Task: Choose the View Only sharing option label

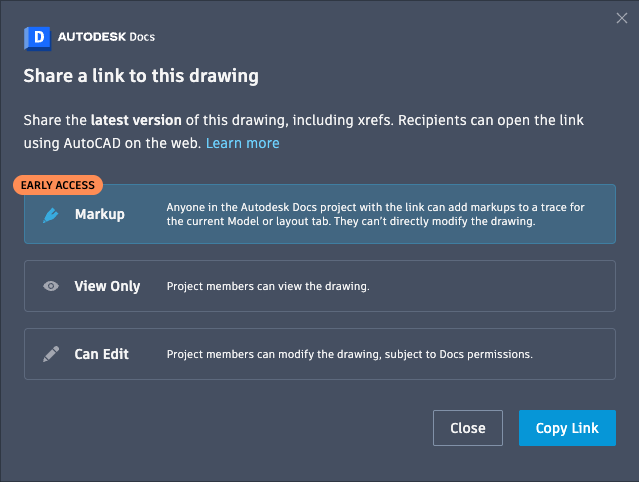Action: [x=107, y=286]
